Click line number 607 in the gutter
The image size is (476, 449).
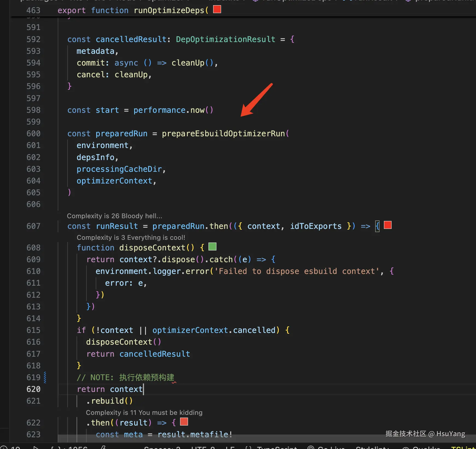tap(33, 226)
